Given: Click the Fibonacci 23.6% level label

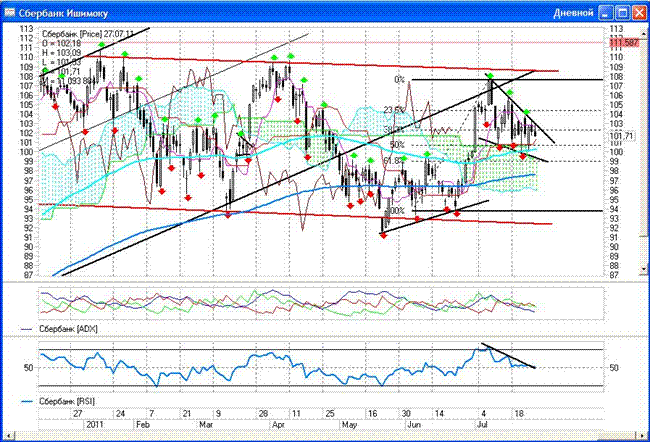Looking at the screenshot, I should (393, 110).
